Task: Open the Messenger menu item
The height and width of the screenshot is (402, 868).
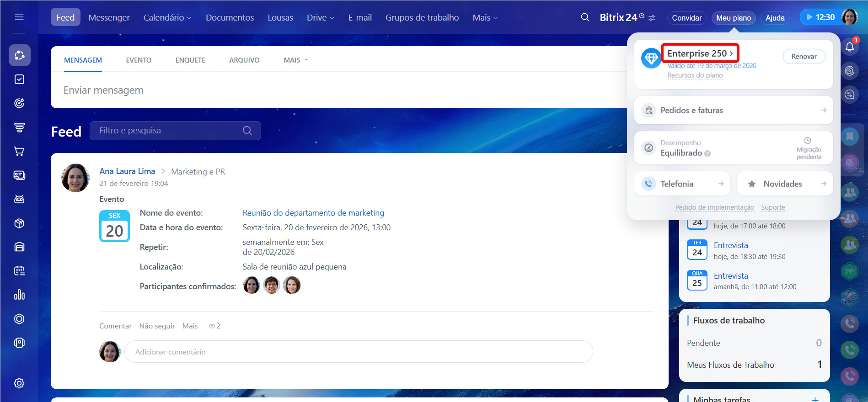Action: [x=109, y=17]
